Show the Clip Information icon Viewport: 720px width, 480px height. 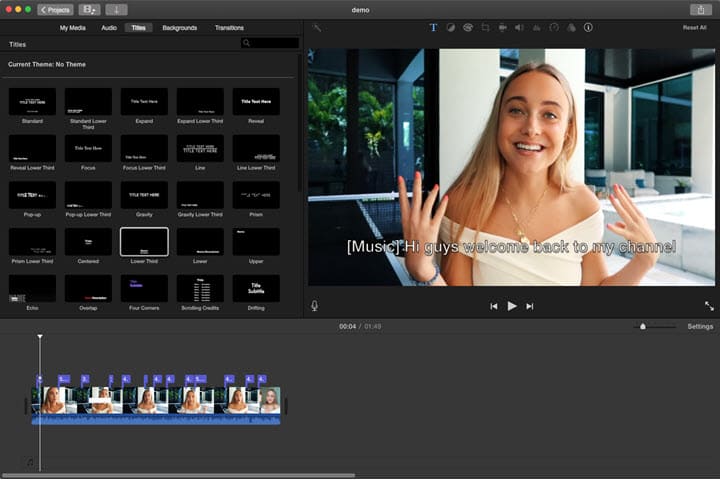pyautogui.click(x=588, y=27)
